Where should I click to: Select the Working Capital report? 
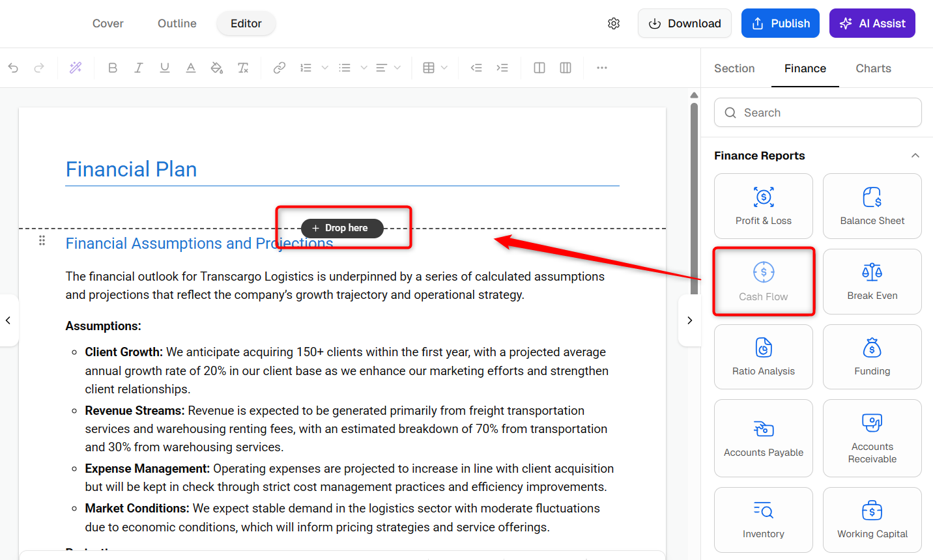click(872, 520)
